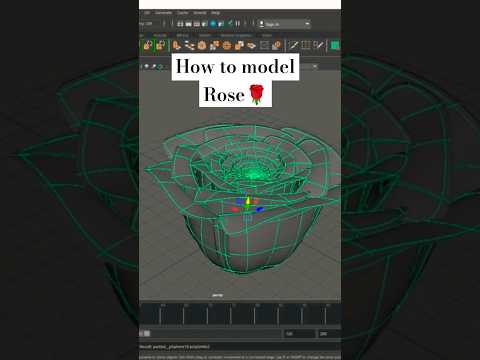
Task: Click the first status line snap icon
Action: [180, 24]
